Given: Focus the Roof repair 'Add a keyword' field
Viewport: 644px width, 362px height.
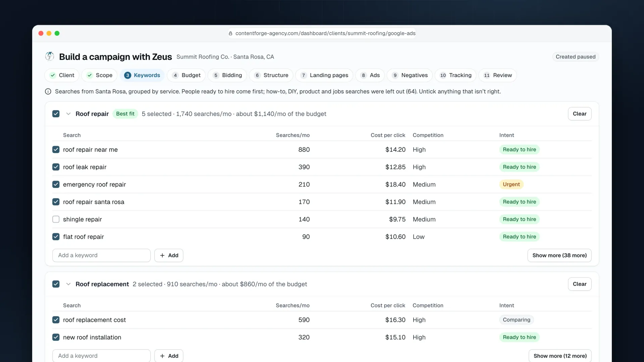Looking at the screenshot, I should click(101, 255).
